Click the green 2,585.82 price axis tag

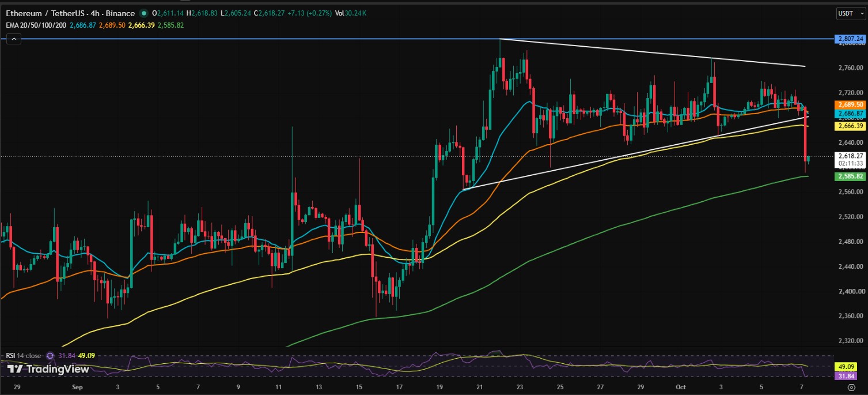[850, 176]
